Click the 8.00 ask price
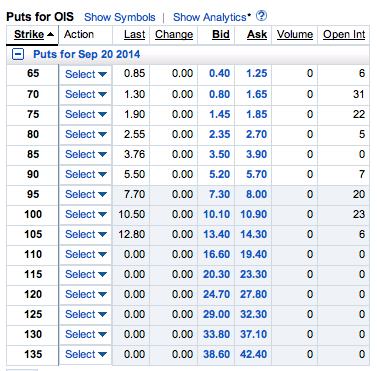The image size is (377, 371). pos(257,194)
